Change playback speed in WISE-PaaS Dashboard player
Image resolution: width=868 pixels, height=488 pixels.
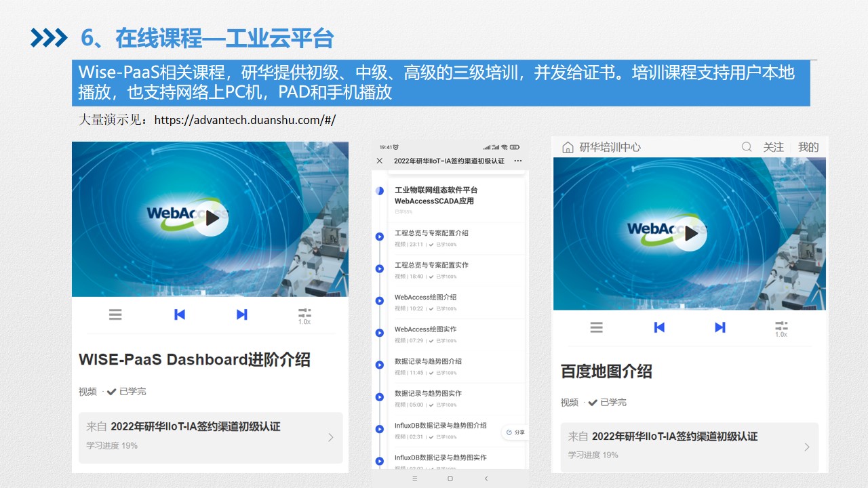(304, 316)
